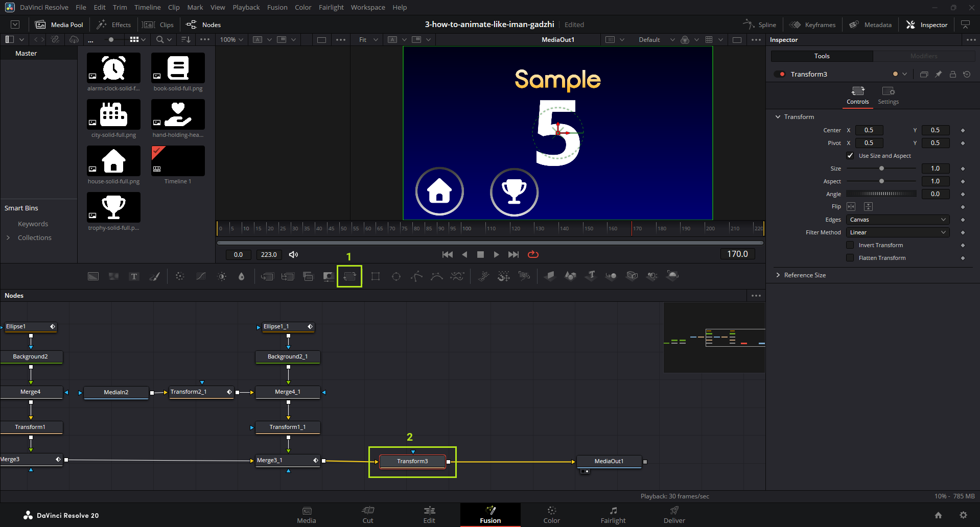Click the Brightness Contrast tool icon
The width and height of the screenshot is (980, 527).
click(x=222, y=276)
